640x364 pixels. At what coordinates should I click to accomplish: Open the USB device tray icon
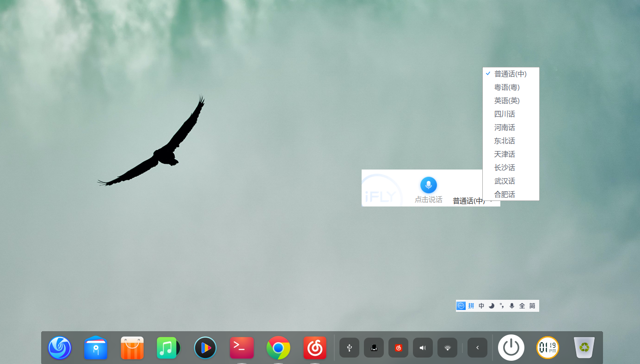[349, 348]
